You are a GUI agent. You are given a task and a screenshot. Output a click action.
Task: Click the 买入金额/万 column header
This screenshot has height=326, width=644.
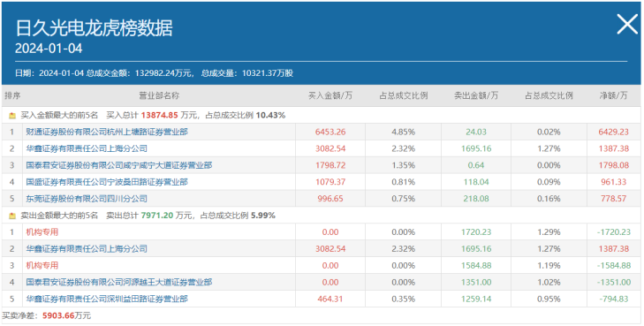(x=330, y=95)
